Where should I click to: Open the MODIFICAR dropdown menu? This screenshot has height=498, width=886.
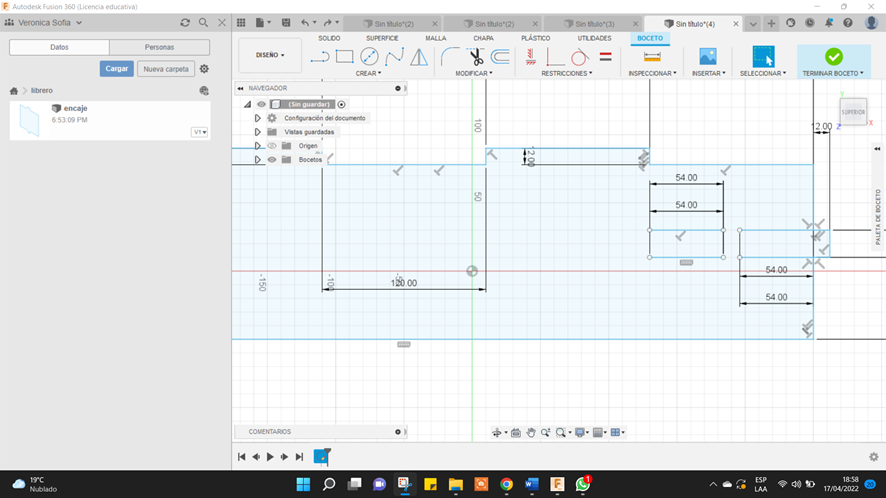(474, 73)
